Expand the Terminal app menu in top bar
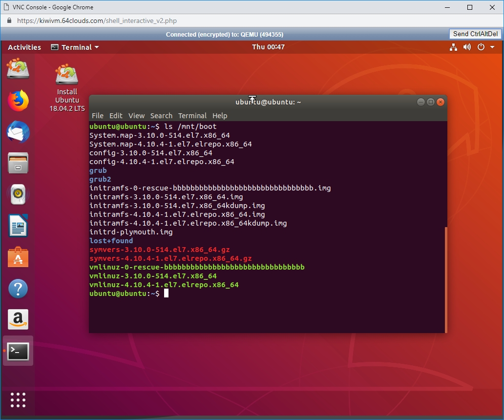Image resolution: width=504 pixels, height=420 pixels. 75,47
